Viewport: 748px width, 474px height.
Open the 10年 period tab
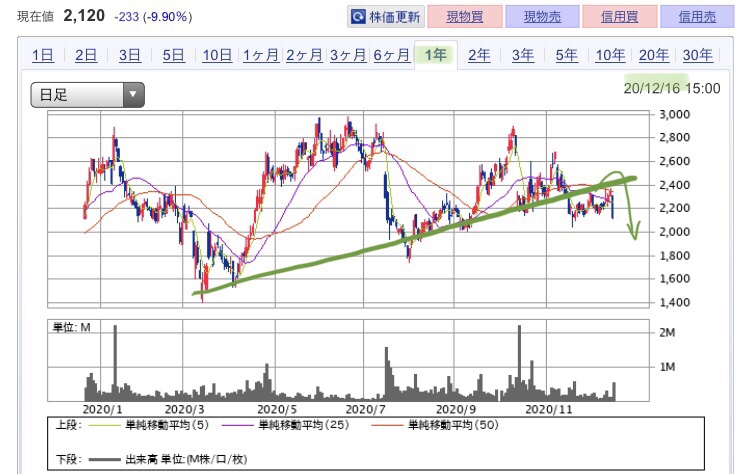(610, 56)
